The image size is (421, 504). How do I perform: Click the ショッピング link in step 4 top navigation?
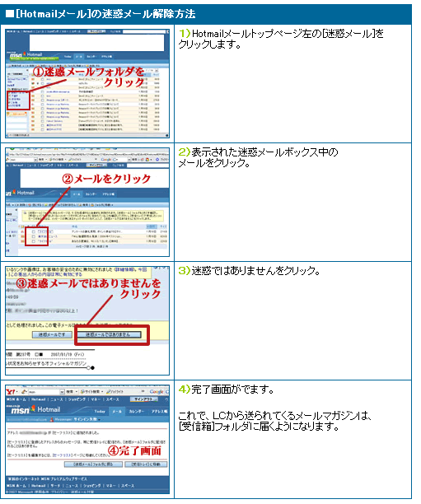point(77,399)
